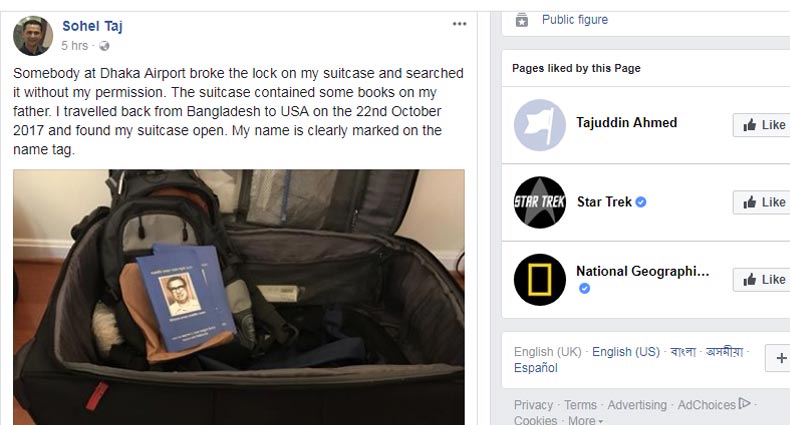Open the Public figure category link
This screenshot has height=425, width=790.
575,20
